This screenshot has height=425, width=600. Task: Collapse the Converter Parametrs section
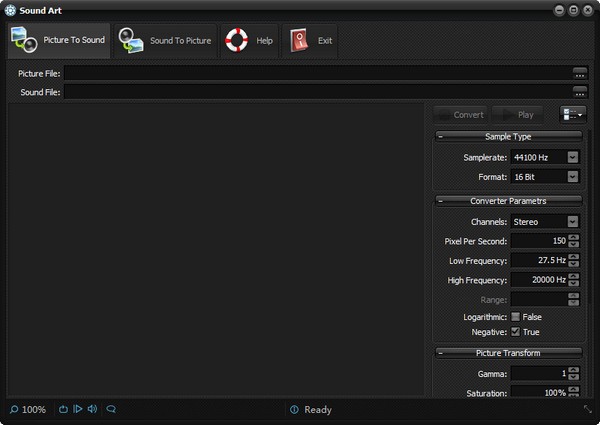pyautogui.click(x=440, y=201)
